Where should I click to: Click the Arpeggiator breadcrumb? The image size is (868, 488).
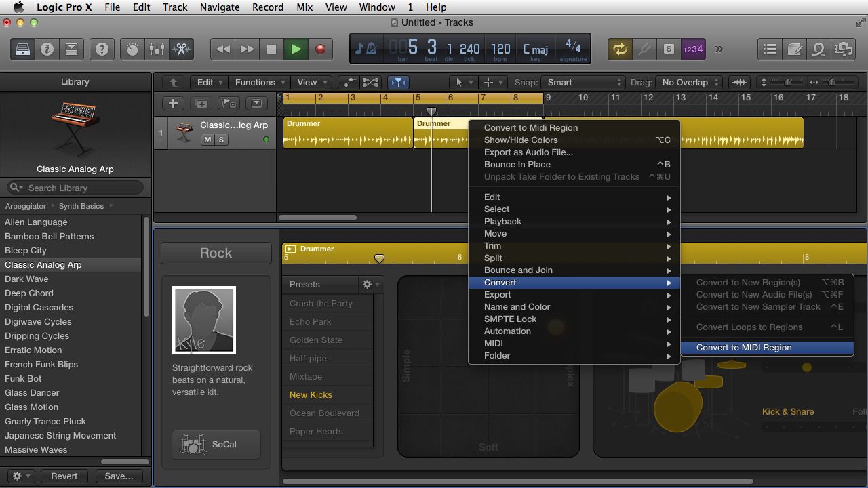(x=26, y=206)
